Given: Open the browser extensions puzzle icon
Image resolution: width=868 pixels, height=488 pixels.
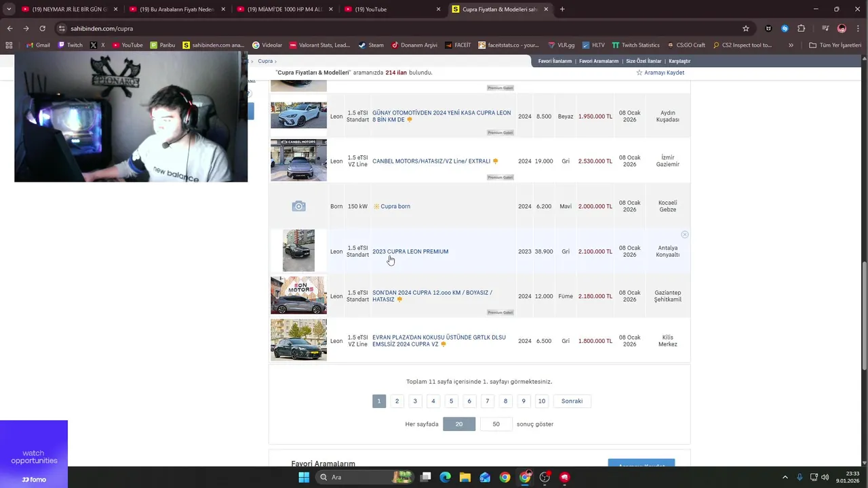Looking at the screenshot, I should [802, 28].
